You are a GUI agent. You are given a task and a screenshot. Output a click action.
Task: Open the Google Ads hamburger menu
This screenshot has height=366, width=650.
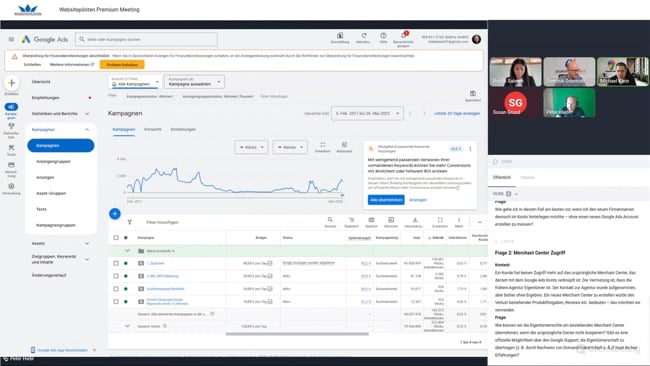[x=11, y=39]
